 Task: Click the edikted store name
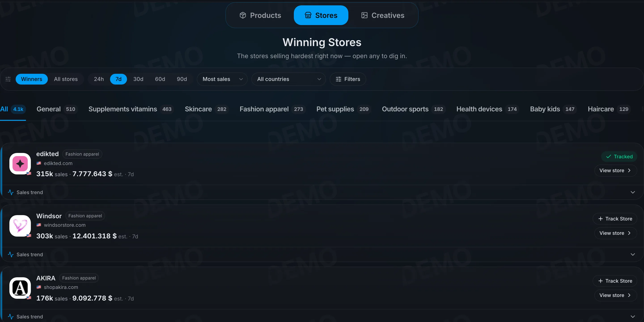click(47, 154)
